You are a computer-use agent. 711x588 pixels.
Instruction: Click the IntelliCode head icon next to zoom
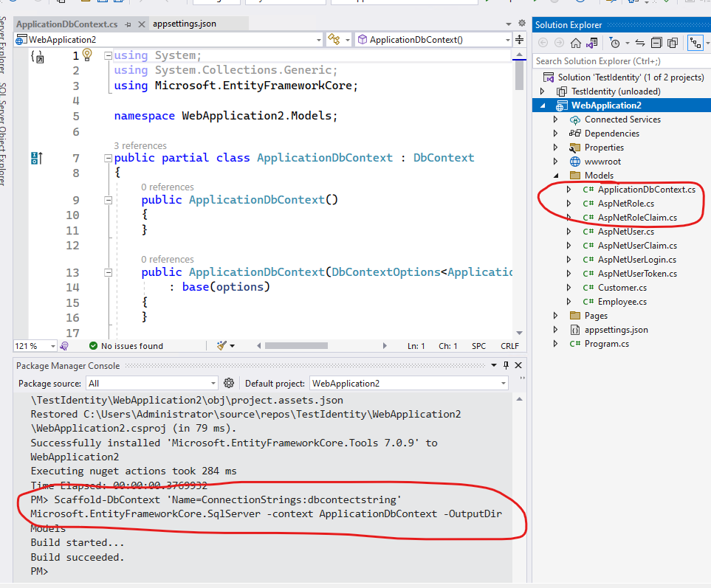pyautogui.click(x=64, y=346)
